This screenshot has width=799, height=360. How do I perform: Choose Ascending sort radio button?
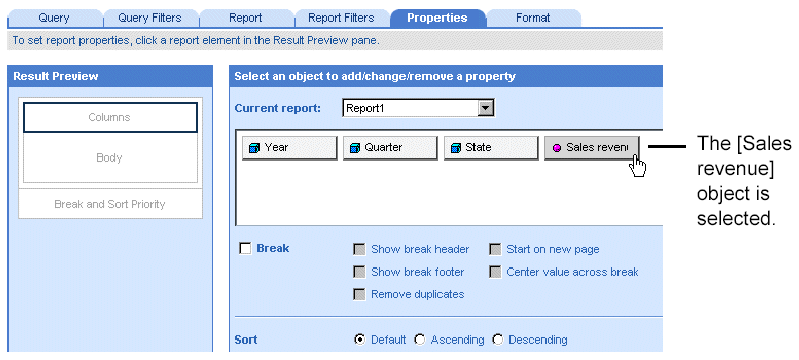420,340
